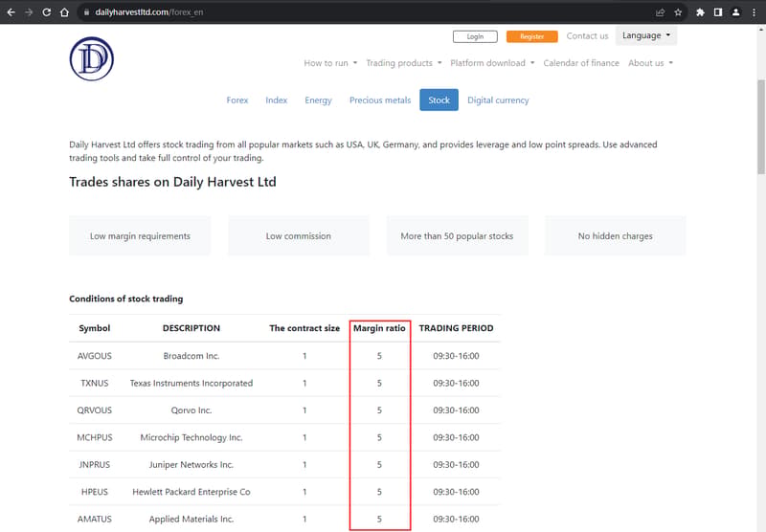The height and width of the screenshot is (532, 766).
Task: Open the browser three-dot menu
Action: (754, 12)
